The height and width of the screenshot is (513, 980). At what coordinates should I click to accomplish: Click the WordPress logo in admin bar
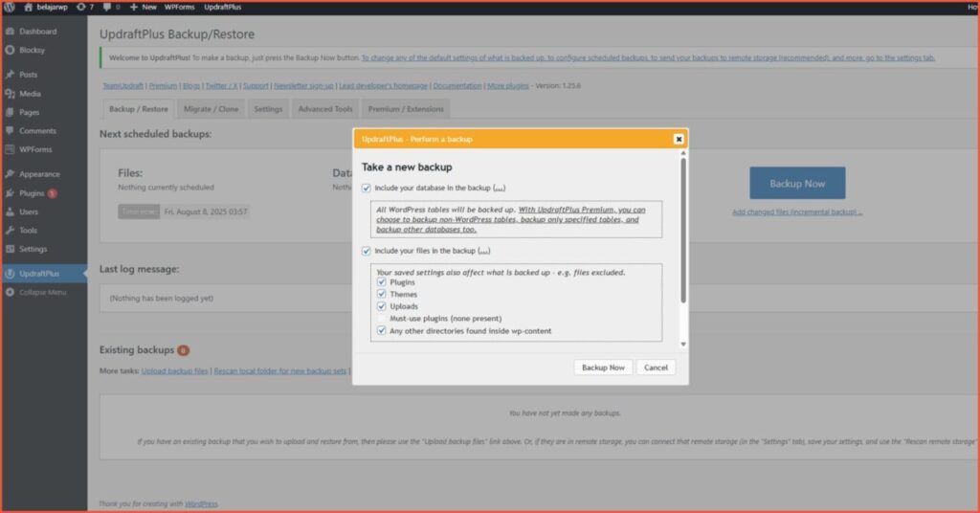pos(10,7)
